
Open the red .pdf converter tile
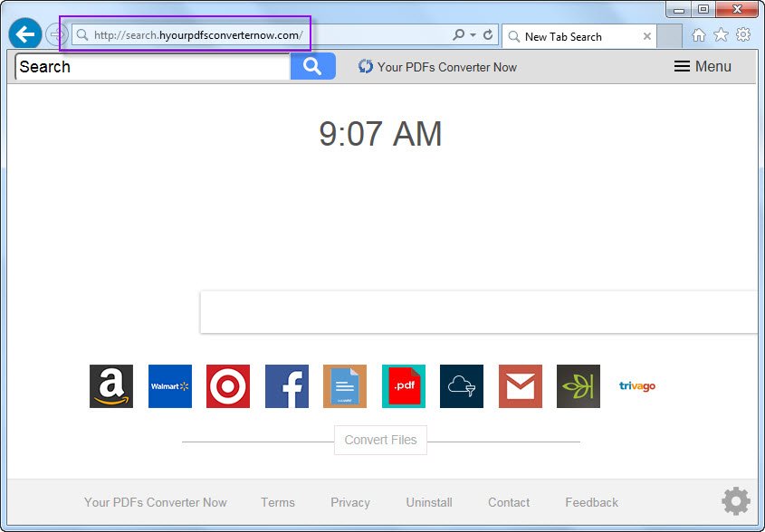(x=404, y=386)
